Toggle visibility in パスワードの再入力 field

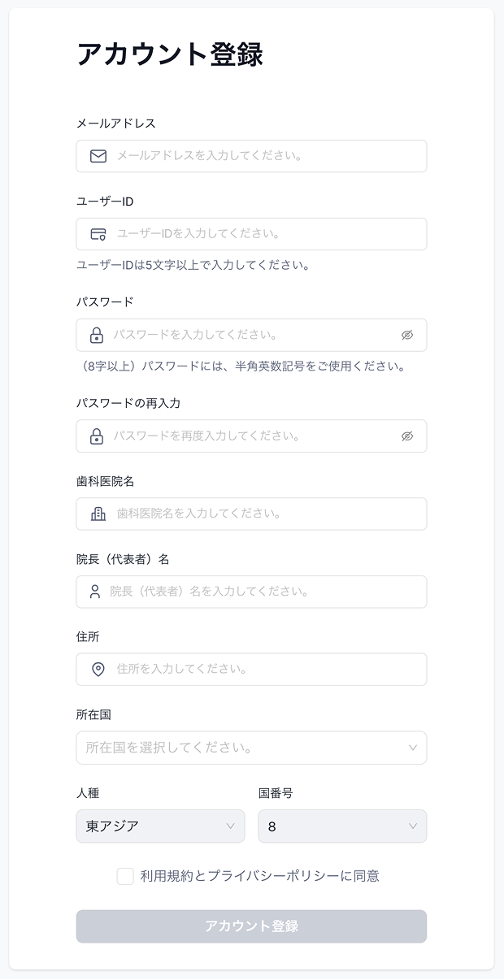(407, 436)
